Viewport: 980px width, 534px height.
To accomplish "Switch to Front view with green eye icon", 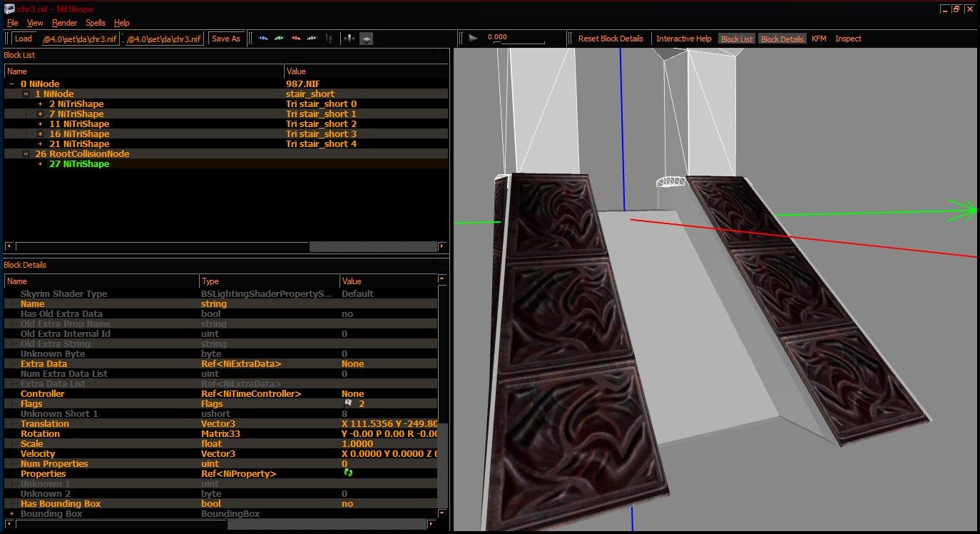I will (x=279, y=39).
